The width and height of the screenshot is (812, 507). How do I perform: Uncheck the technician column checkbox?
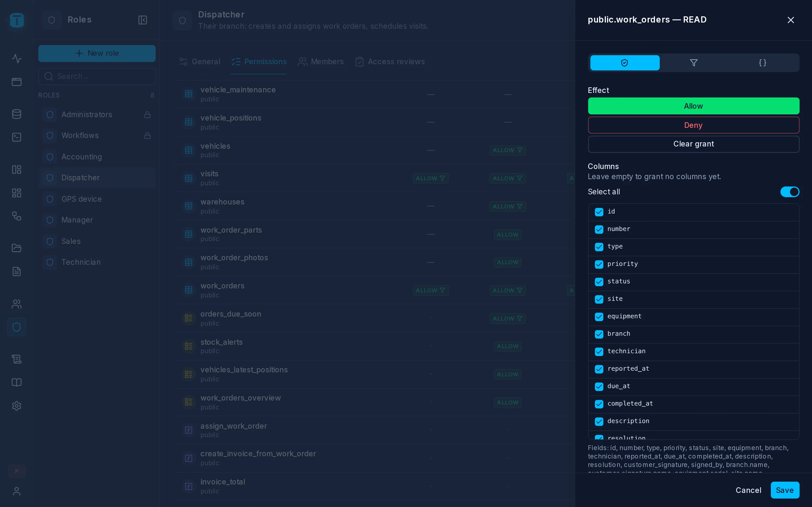(599, 352)
